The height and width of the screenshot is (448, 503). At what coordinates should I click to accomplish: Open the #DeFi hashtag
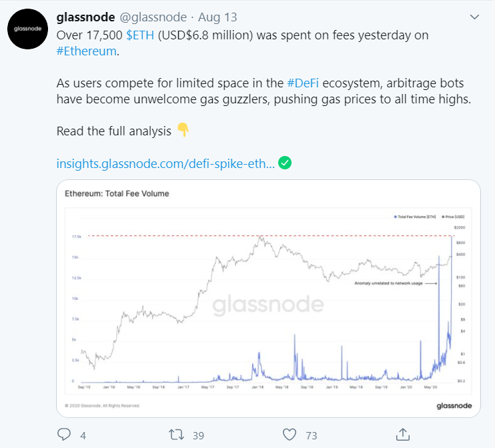tap(304, 83)
